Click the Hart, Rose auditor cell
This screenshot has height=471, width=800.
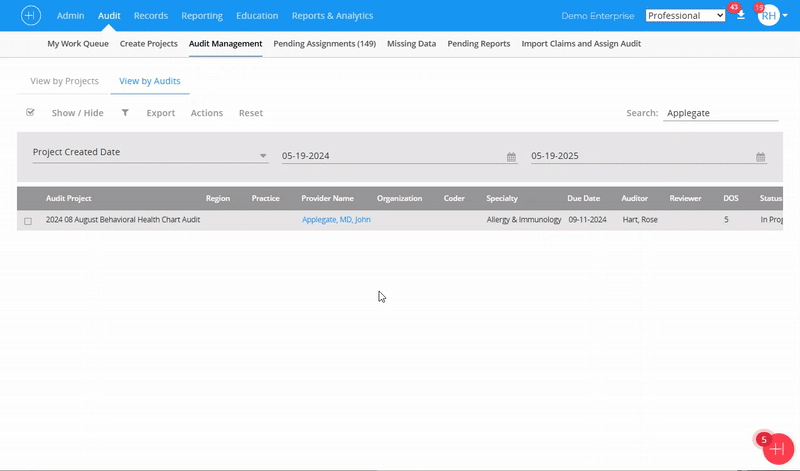tap(640, 219)
